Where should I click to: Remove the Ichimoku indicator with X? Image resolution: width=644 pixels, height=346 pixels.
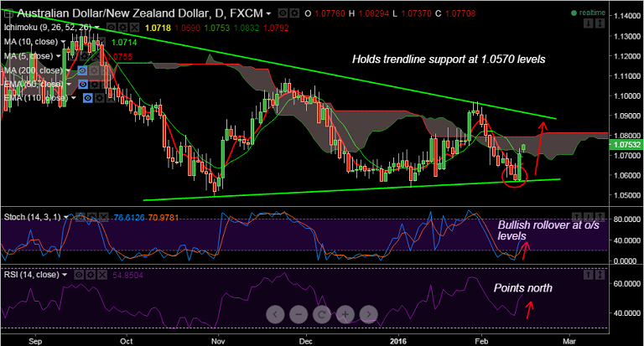134,28
